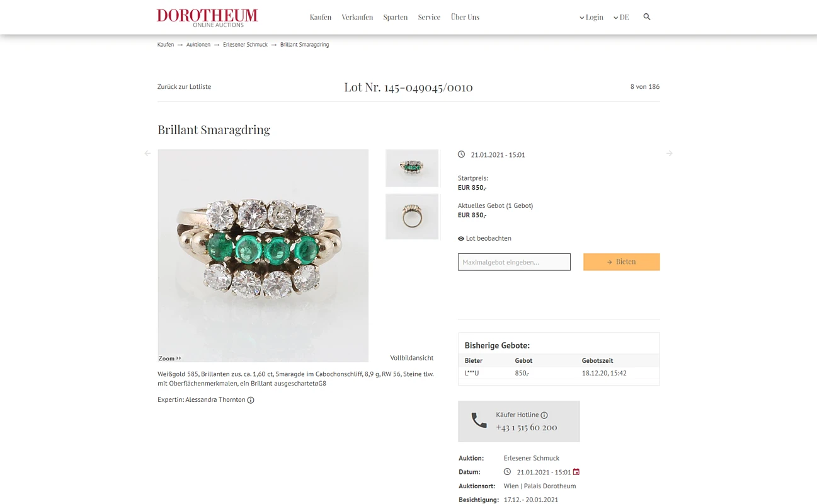
Task: Select the ring side-view thumbnail
Action: (x=412, y=216)
